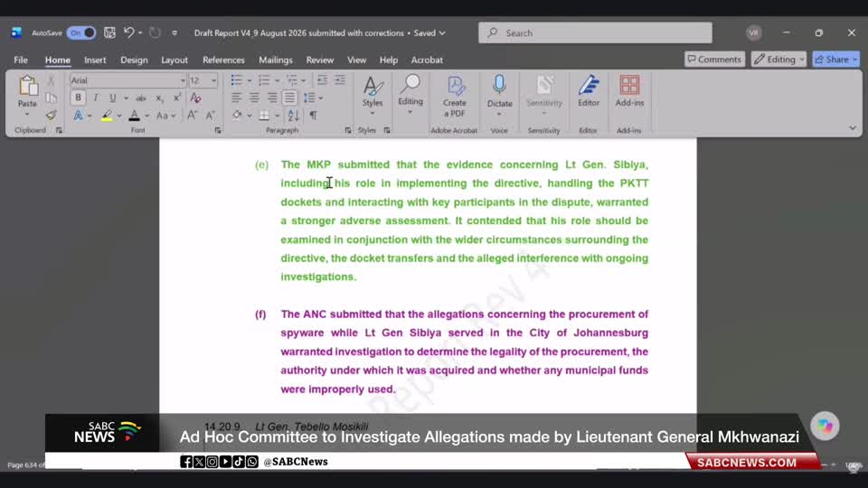This screenshot has height=488, width=868.
Task: Click the Undo arrow
Action: [x=129, y=33]
